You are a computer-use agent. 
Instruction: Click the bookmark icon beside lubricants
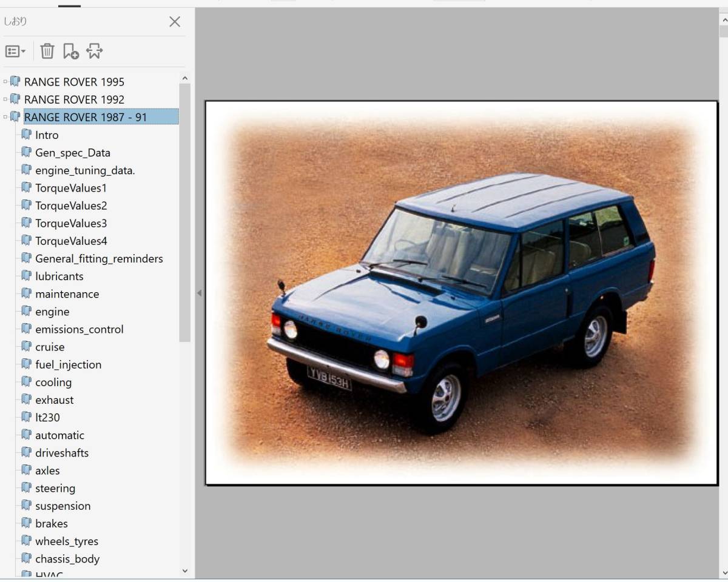(x=26, y=276)
